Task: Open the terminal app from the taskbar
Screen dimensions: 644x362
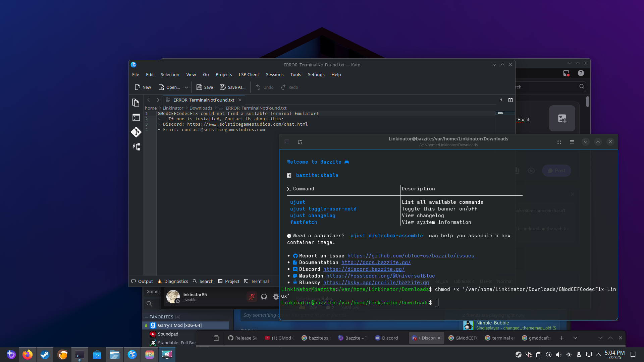Action: click(x=80, y=355)
